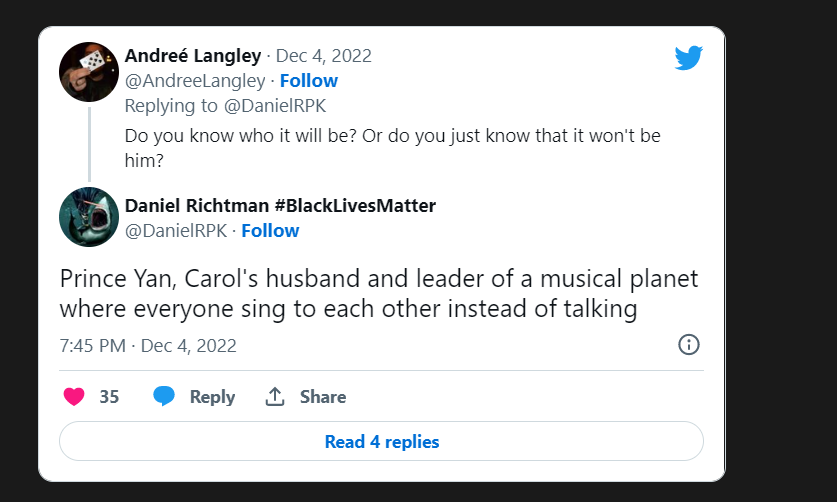
Task: Click the 35 likes count
Action: (109, 397)
